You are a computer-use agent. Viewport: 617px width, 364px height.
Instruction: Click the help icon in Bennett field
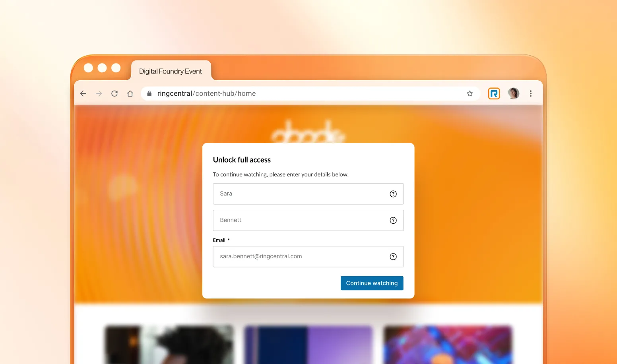[x=393, y=221]
